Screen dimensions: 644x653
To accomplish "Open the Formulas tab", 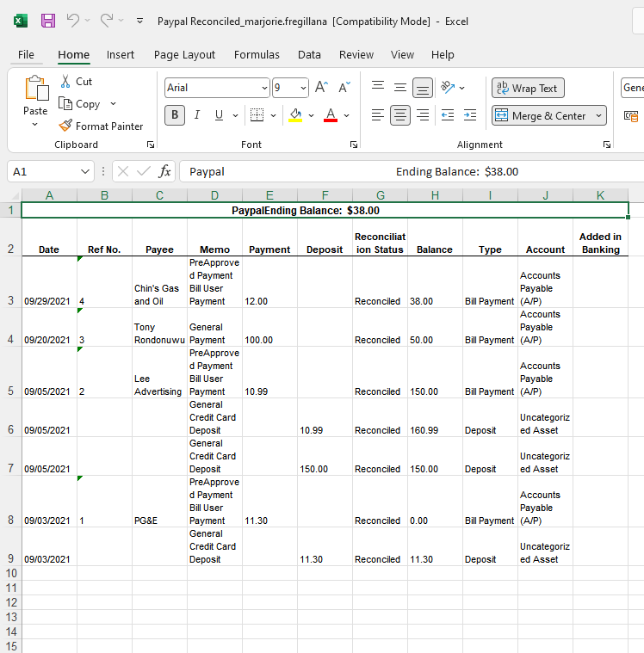I will [x=257, y=54].
